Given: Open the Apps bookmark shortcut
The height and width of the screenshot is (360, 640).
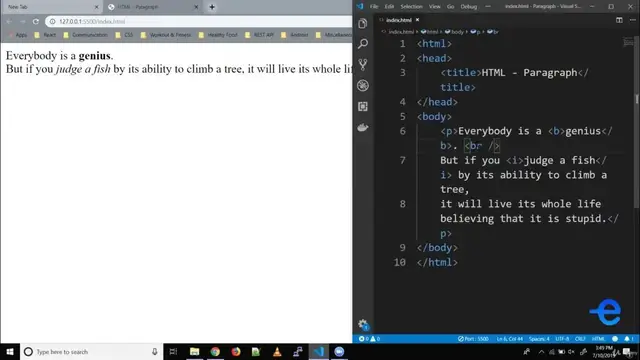Looking at the screenshot, I should point(18,35).
